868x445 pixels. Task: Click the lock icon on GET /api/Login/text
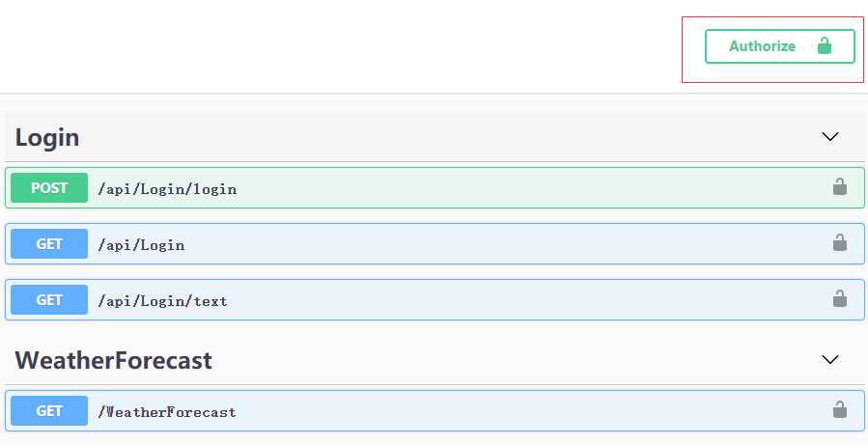tap(839, 299)
